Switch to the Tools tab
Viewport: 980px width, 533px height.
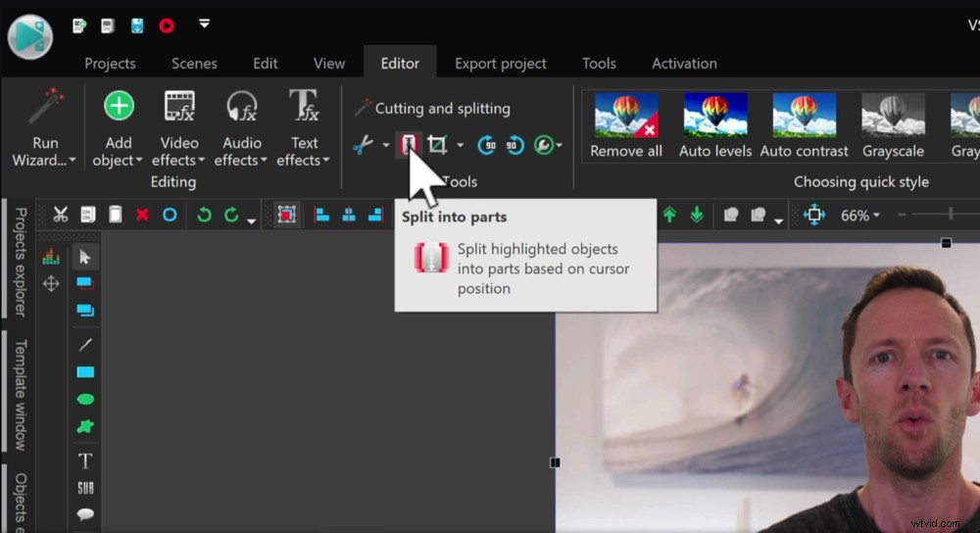(599, 64)
